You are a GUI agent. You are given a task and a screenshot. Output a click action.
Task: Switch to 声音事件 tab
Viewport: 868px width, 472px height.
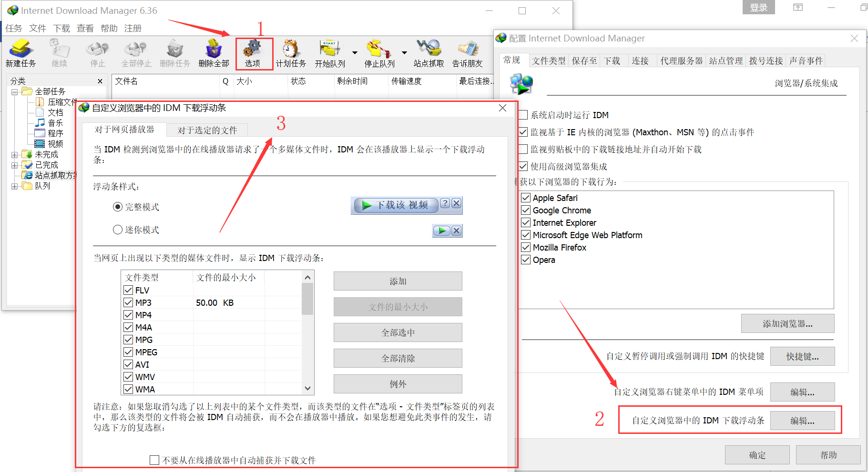pyautogui.click(x=806, y=60)
